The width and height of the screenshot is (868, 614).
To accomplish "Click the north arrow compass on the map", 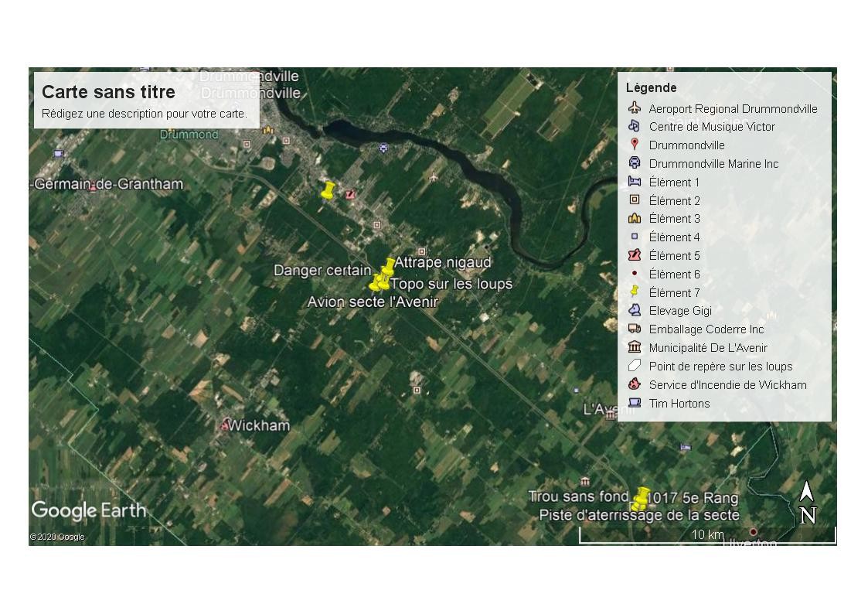I will click(807, 503).
